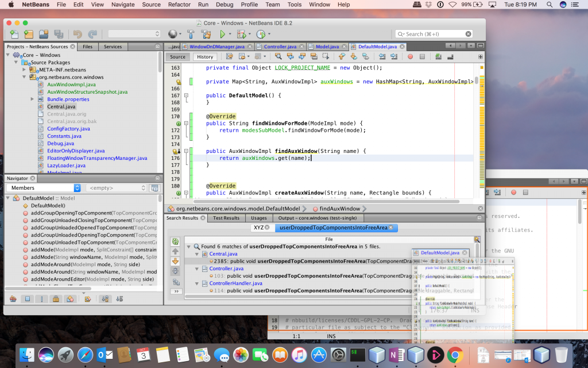Select the Controller.java editor tab
588x368 pixels.
280,47
